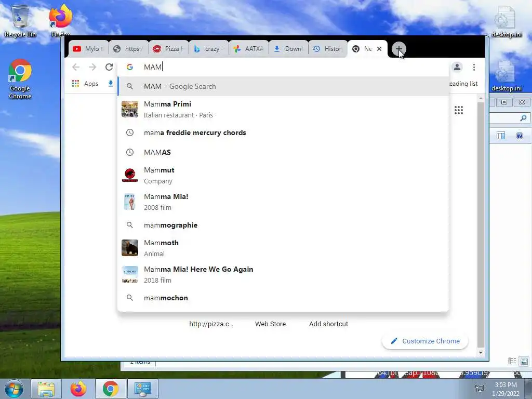Select mama freddie mercury chords suggestion
532x399 pixels.
pos(283,132)
